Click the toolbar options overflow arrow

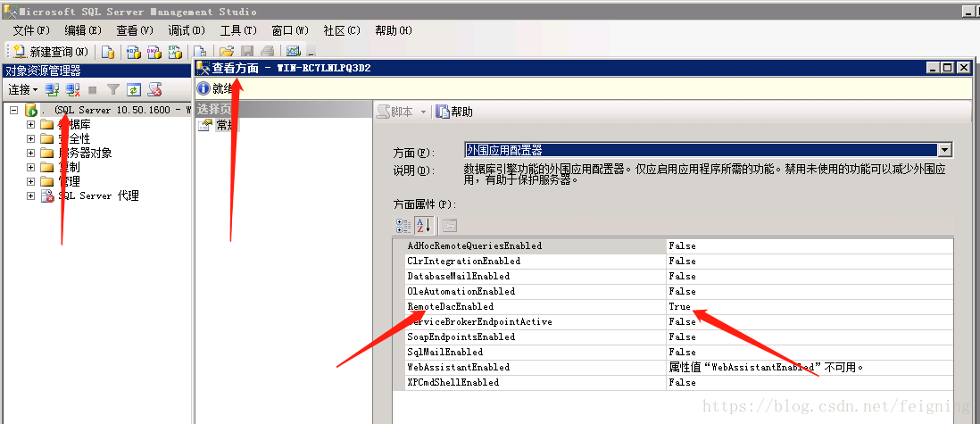[311, 53]
